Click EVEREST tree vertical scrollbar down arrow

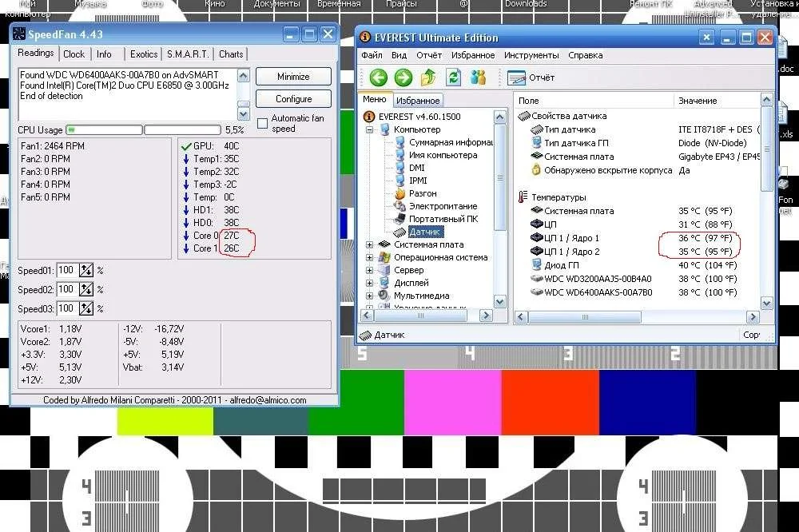click(x=500, y=302)
